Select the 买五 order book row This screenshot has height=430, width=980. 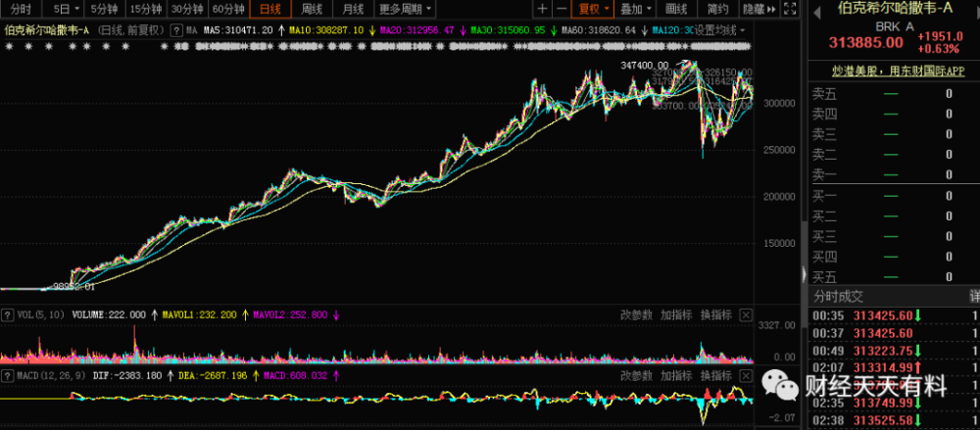tap(893, 275)
